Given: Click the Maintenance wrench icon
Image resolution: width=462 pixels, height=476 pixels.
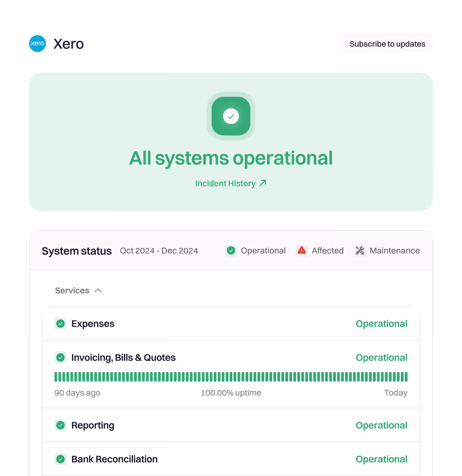Looking at the screenshot, I should [360, 251].
